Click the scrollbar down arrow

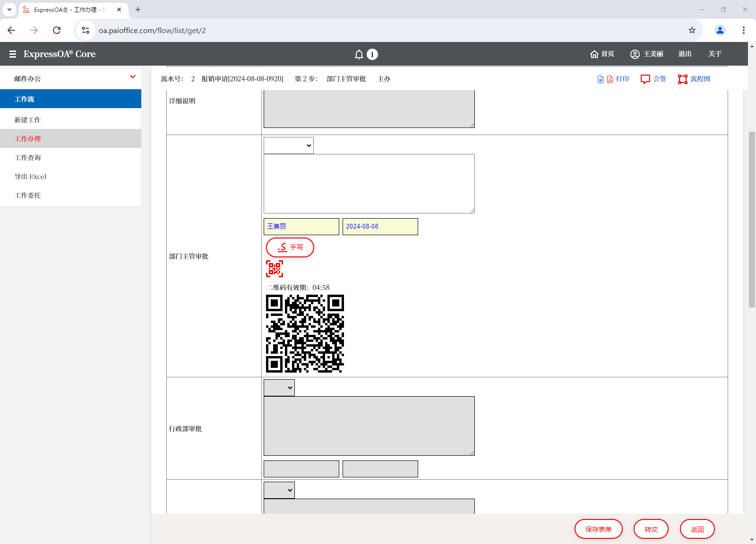point(752,540)
